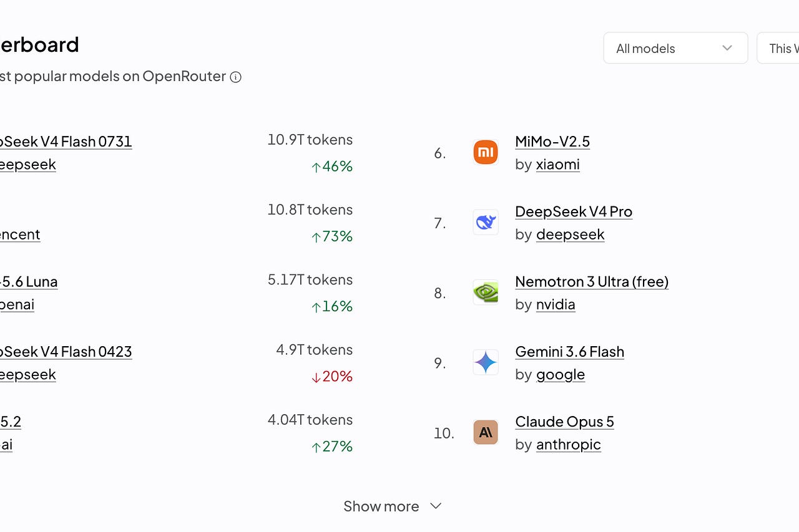Screen dimensions: 799x532
Task: Open the MiMo-V2.5 model link
Action: (x=552, y=142)
